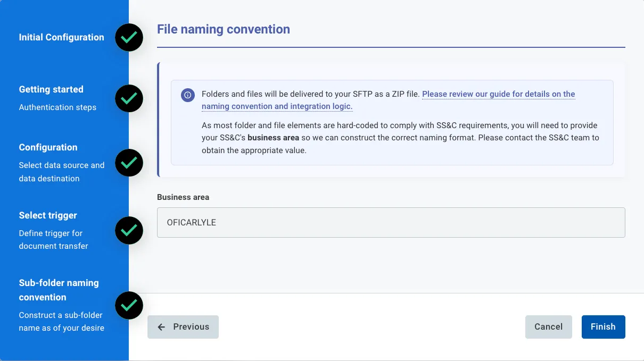The image size is (644, 361).
Task: Open the Initial Configuration step
Action: (x=61, y=37)
